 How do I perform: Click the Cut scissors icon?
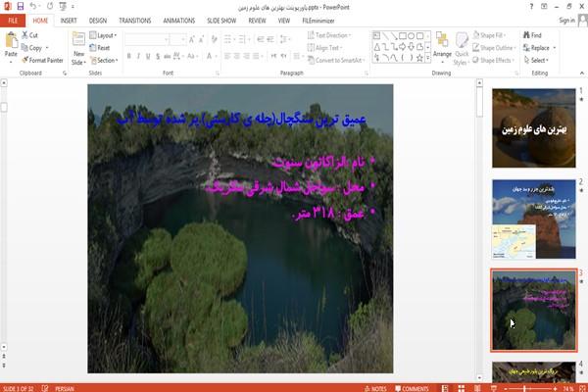click(24, 35)
